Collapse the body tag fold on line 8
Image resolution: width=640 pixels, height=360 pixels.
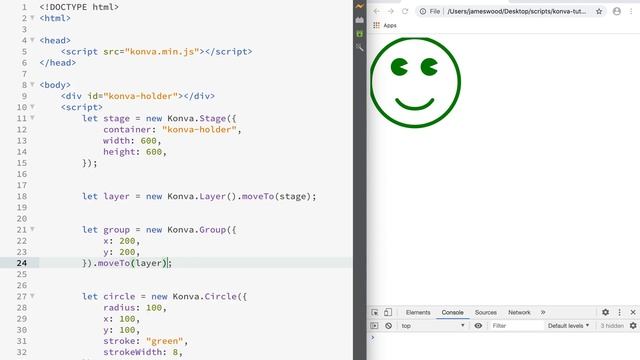click(x=32, y=84)
